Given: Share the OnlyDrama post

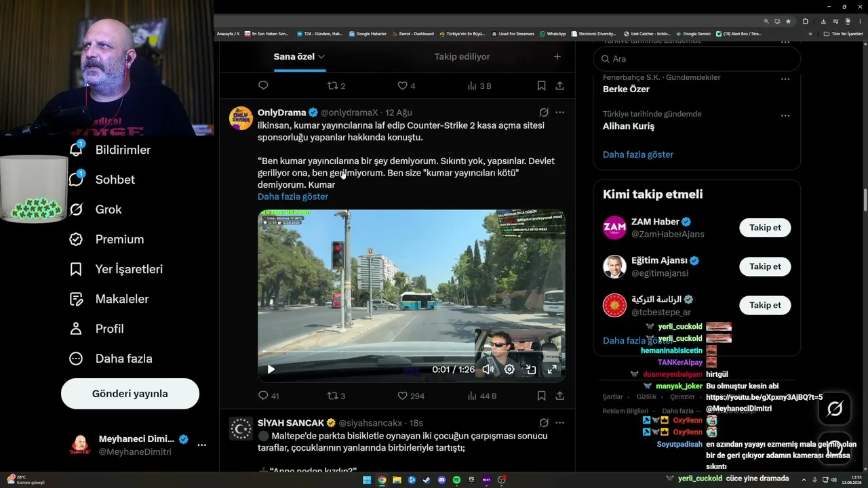Looking at the screenshot, I should pos(560,396).
